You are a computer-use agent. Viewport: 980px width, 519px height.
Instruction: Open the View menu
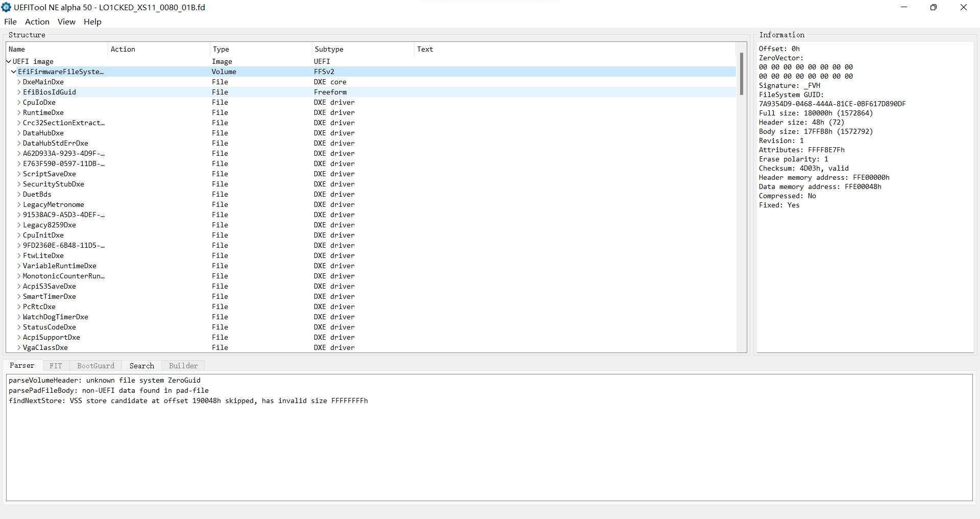click(66, 21)
